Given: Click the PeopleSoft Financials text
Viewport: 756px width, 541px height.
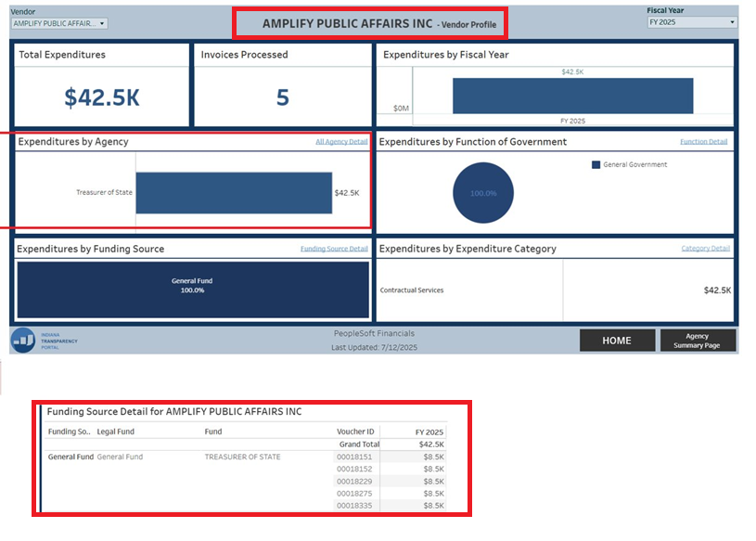Looking at the screenshot, I should click(374, 334).
